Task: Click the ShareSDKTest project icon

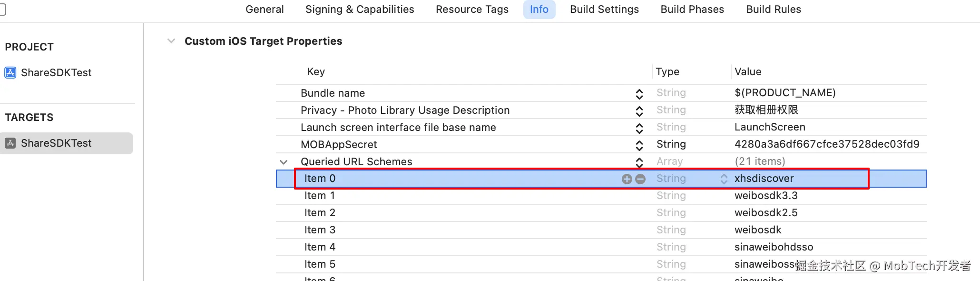Action: 10,72
